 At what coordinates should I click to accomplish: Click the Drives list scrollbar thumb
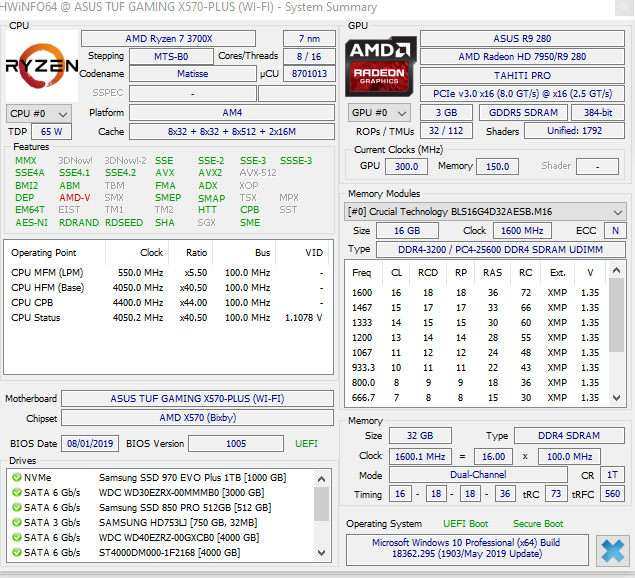[322, 504]
